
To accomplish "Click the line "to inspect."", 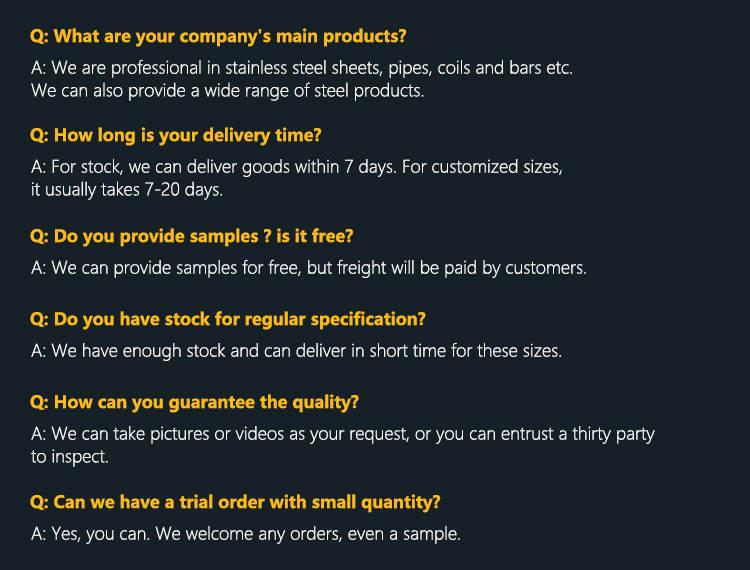I will point(69,456).
